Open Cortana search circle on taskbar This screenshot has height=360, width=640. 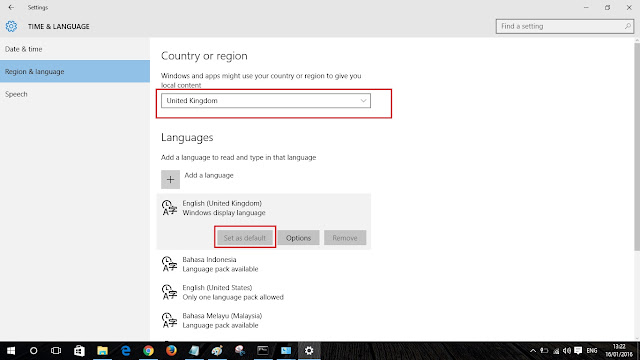tap(33, 351)
